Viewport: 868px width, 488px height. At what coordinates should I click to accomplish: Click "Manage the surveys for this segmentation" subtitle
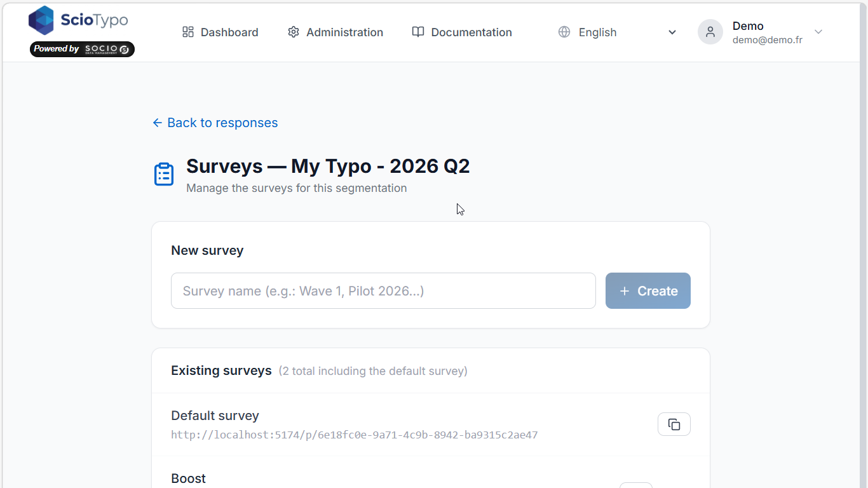click(297, 188)
